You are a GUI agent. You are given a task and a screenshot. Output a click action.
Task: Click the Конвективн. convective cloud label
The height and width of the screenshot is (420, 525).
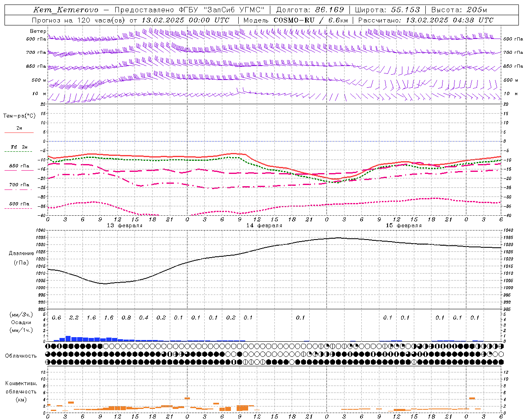pos(21,383)
